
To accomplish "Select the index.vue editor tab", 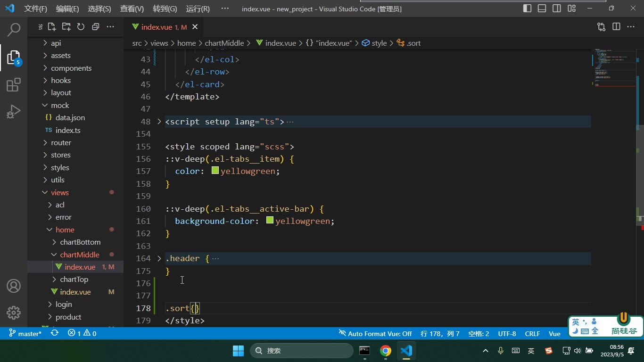I will 164,27.
